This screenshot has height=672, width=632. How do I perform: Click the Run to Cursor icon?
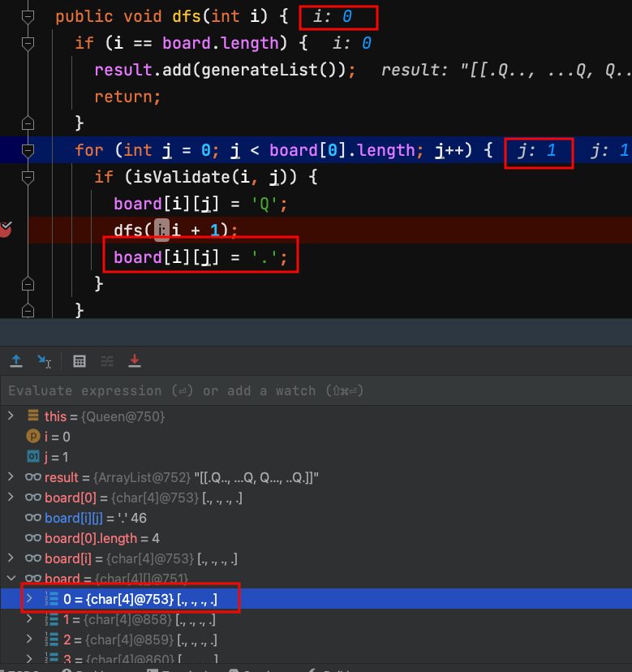coord(45,360)
